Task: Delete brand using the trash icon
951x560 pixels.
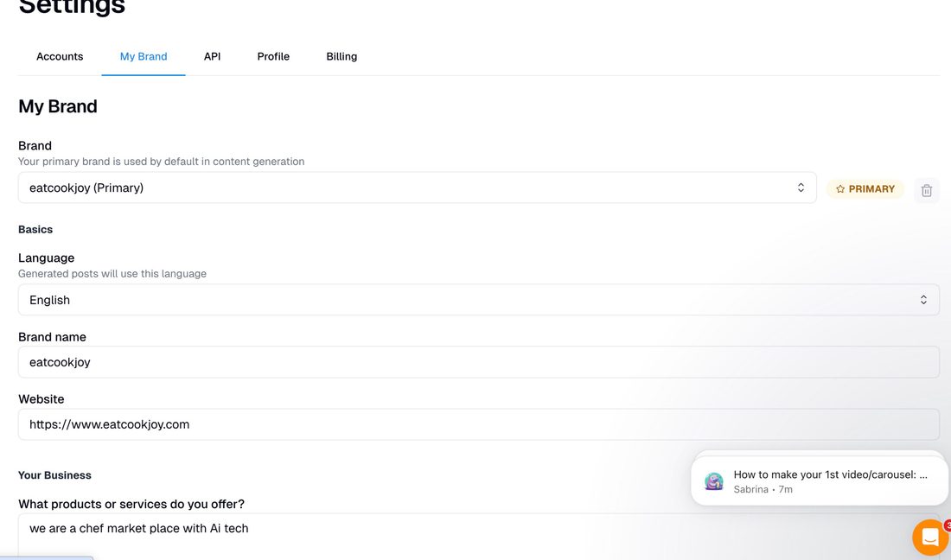Action: pos(926,190)
